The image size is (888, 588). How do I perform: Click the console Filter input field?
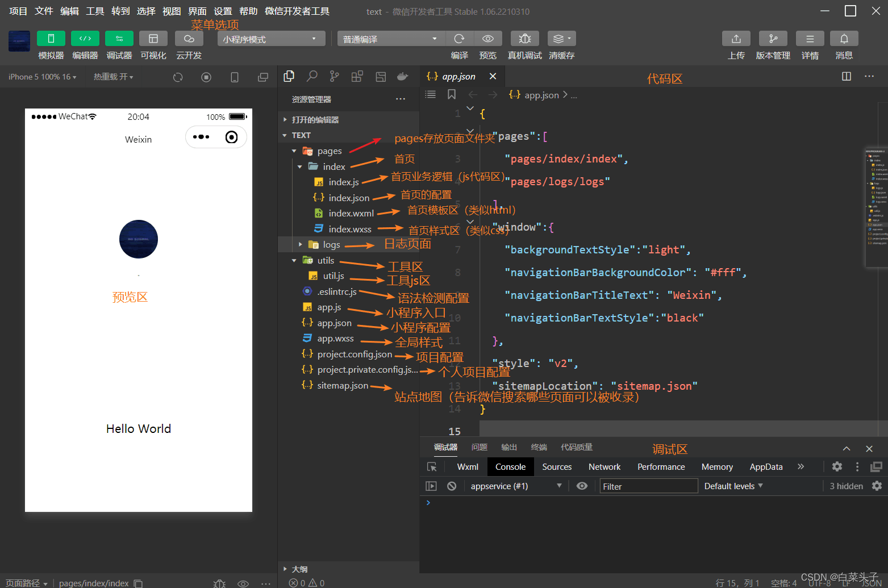[649, 486]
